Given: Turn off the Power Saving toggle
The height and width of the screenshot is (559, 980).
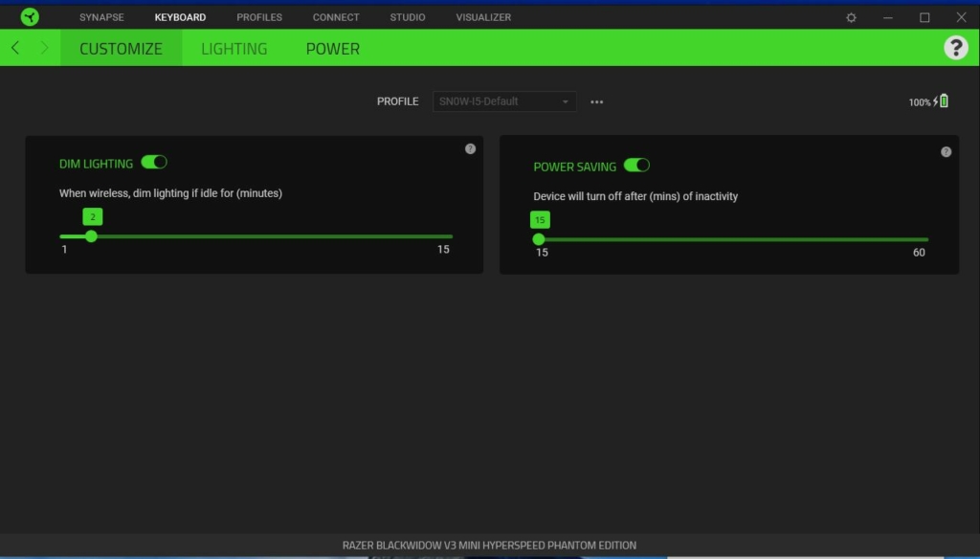Looking at the screenshot, I should (x=636, y=166).
